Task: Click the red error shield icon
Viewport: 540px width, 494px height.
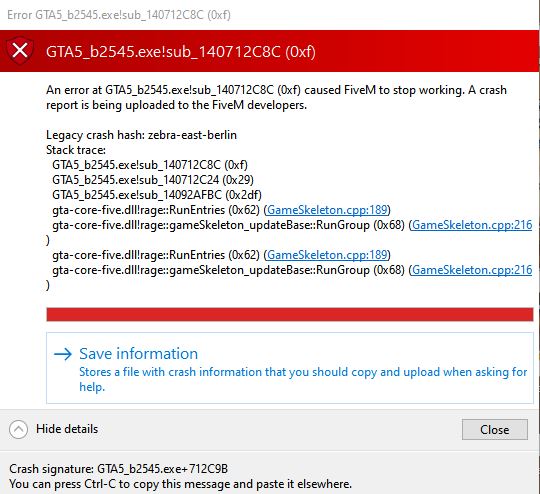Action: [20, 51]
